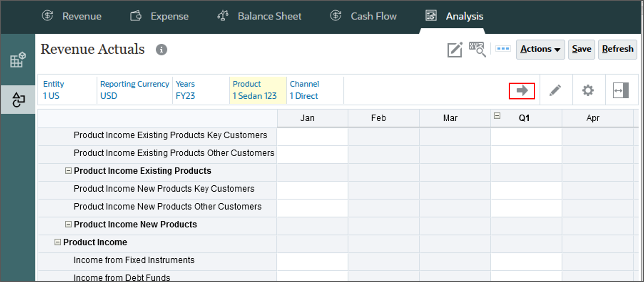Select Product Income Existing Products Other Customers row
The height and width of the screenshot is (282, 644).
[157, 155]
